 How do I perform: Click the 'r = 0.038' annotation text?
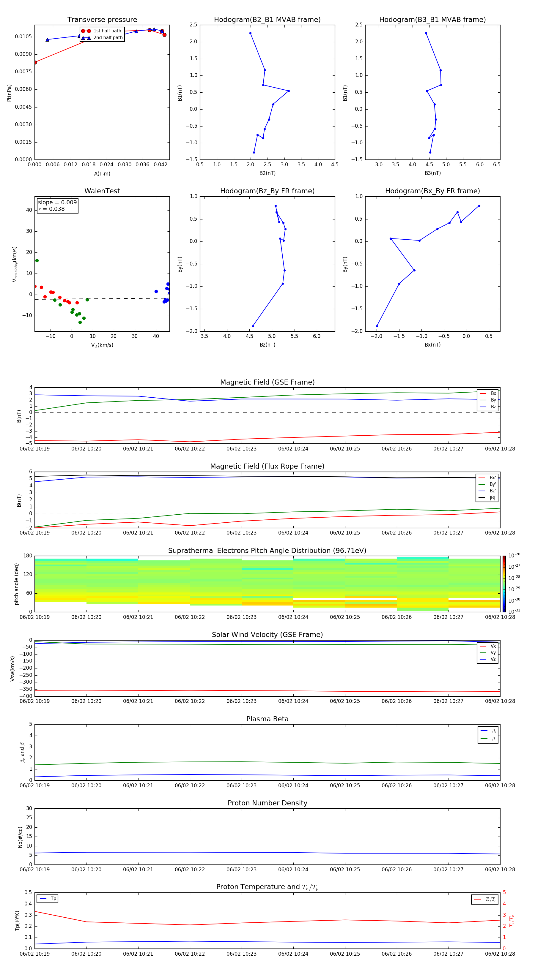pyautogui.click(x=51, y=209)
